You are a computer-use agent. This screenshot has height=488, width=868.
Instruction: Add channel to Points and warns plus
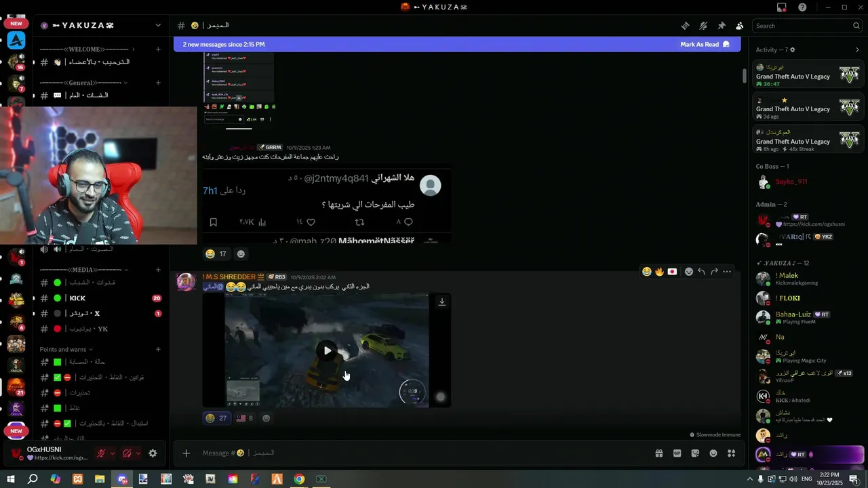158,349
